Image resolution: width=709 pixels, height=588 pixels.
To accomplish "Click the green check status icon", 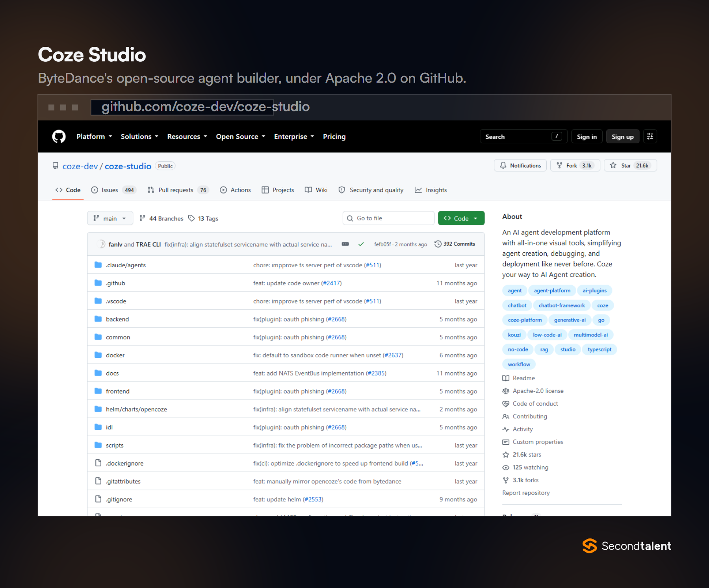I will tap(361, 244).
